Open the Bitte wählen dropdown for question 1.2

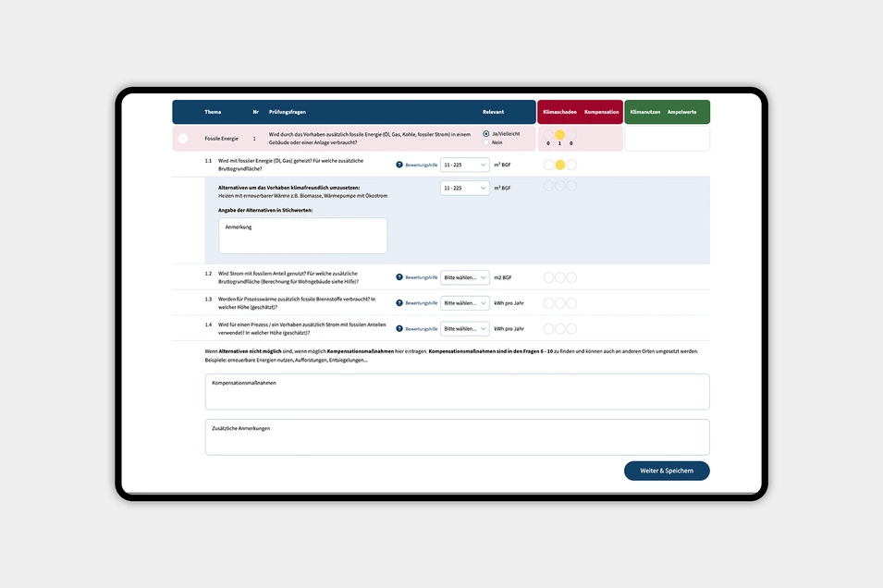464,277
